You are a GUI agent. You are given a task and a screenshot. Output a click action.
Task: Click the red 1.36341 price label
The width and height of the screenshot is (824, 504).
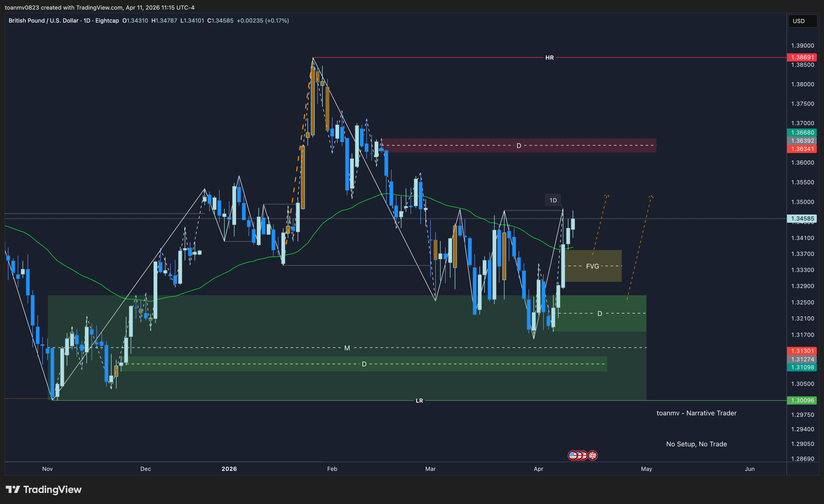(802, 149)
